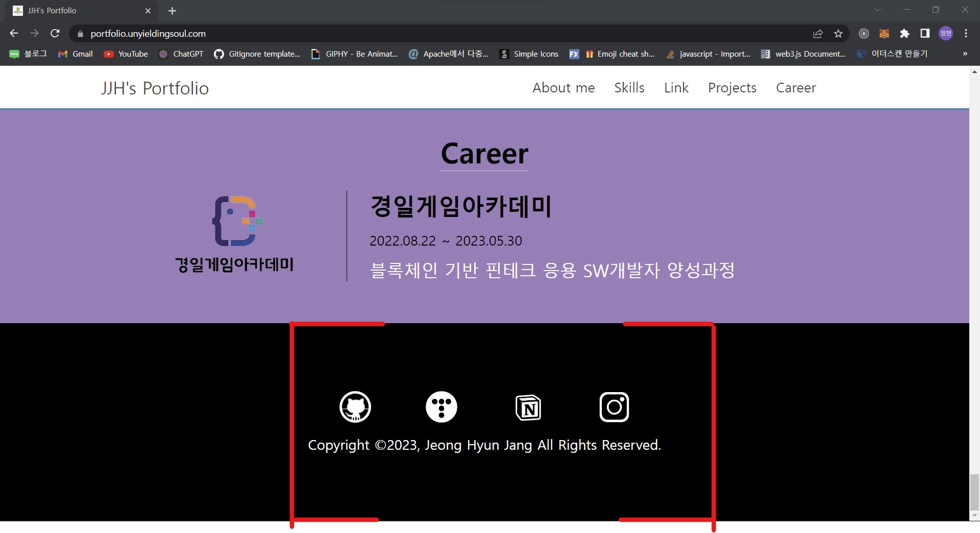This screenshot has height=533, width=980.
Task: Open the Gitignore template bookmark
Action: [257, 54]
